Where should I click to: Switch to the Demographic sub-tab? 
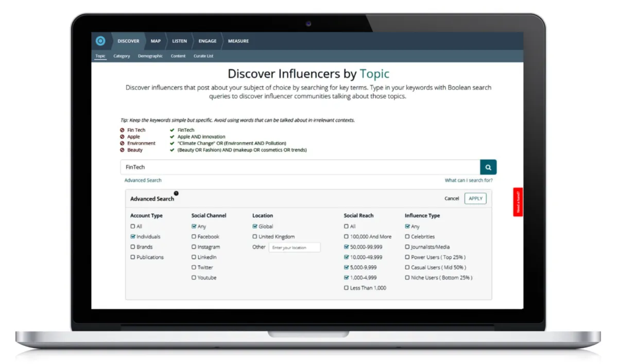150,56
